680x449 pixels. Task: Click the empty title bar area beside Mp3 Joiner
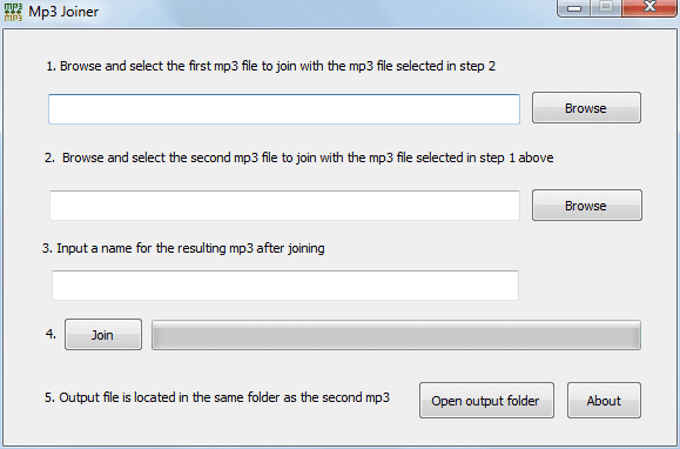[x=325, y=12]
